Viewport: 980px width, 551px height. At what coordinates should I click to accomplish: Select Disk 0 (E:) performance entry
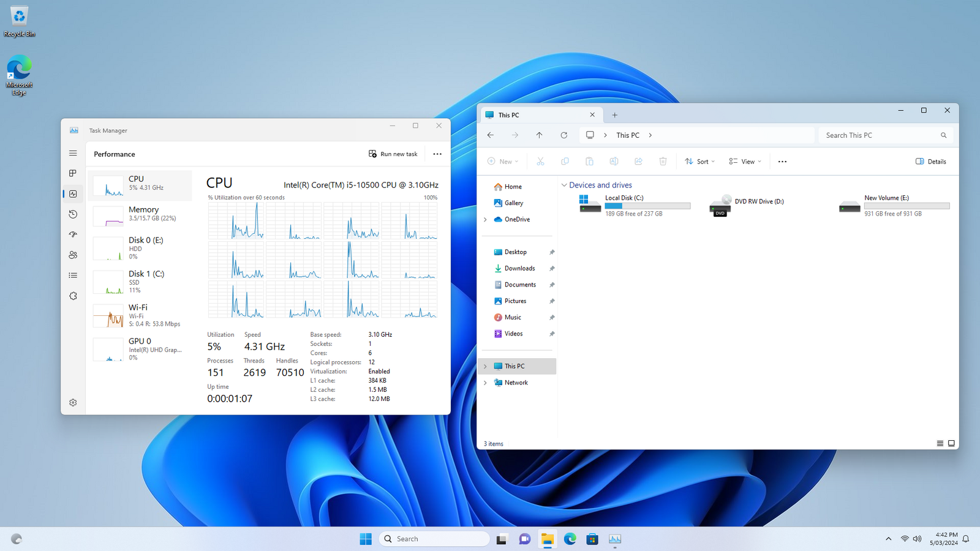click(140, 248)
